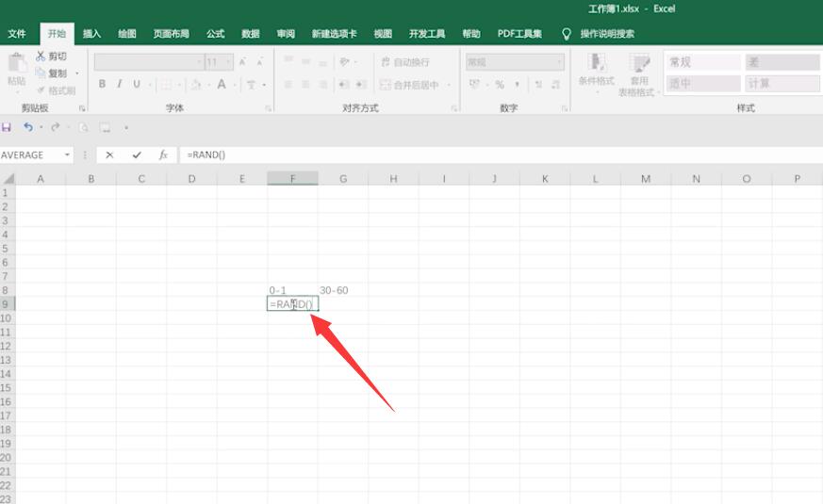Click the Percent Style (%) icon
823x504 pixels.
pos(499,84)
